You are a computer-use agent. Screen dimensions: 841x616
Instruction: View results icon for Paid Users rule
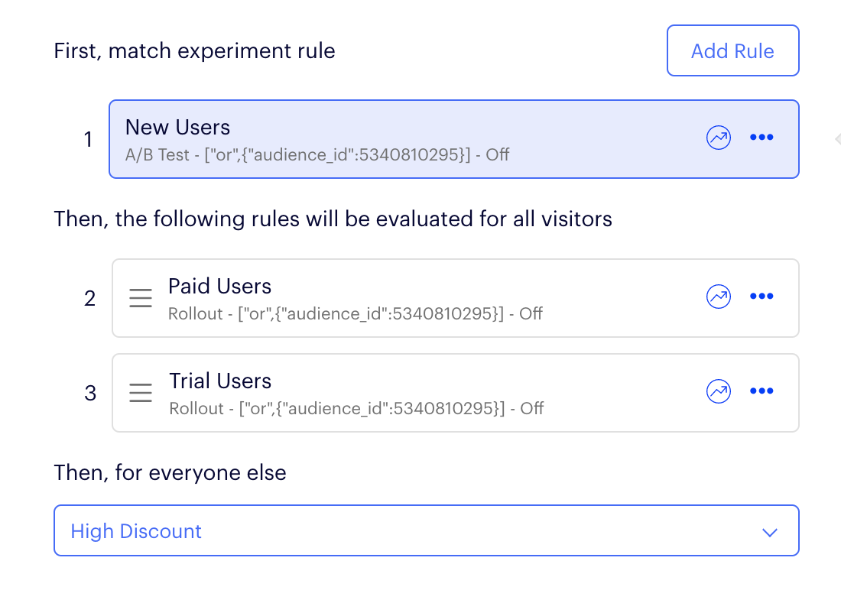pos(718,297)
